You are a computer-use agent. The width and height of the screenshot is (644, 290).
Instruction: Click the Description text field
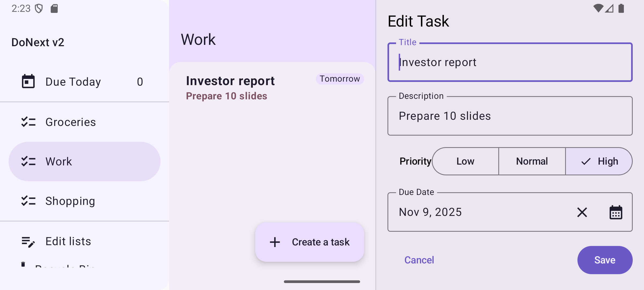(510, 116)
